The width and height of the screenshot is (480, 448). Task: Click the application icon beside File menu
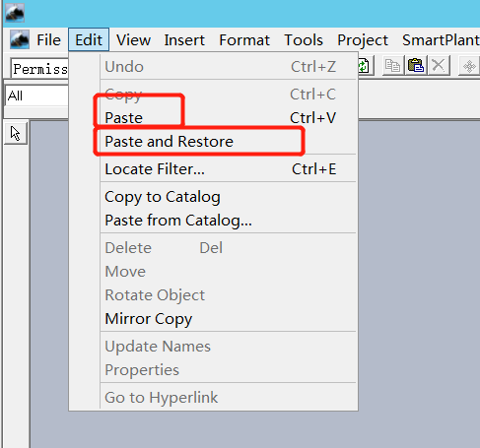tap(20, 39)
